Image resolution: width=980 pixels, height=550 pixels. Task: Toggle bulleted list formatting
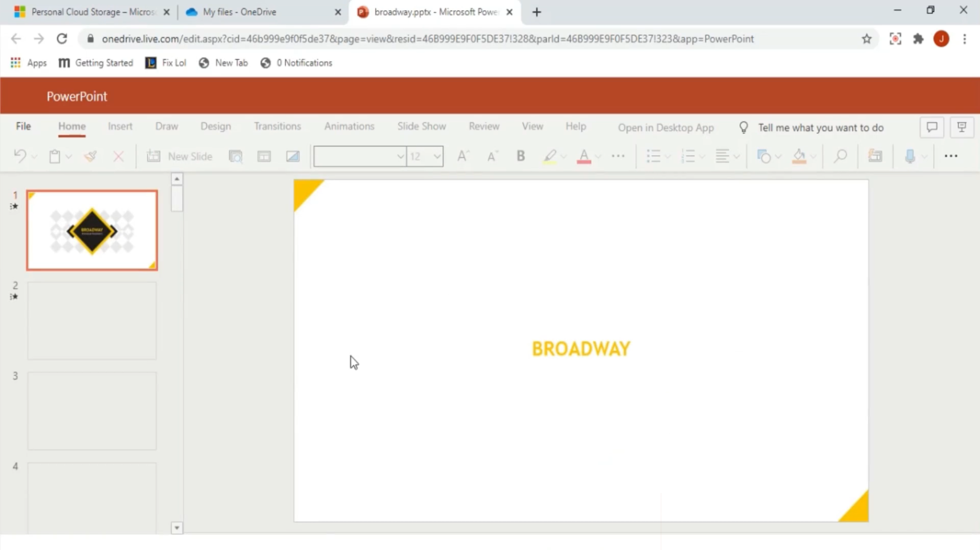[653, 156]
